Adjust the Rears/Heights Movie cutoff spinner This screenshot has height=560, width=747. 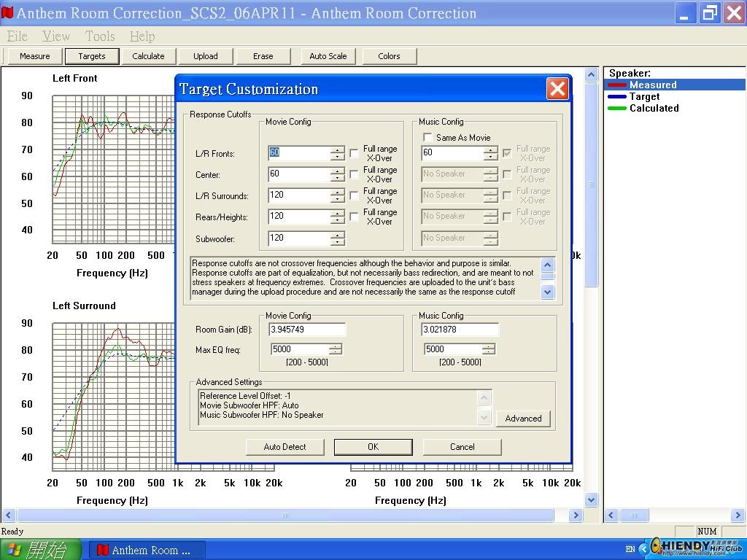point(338,217)
